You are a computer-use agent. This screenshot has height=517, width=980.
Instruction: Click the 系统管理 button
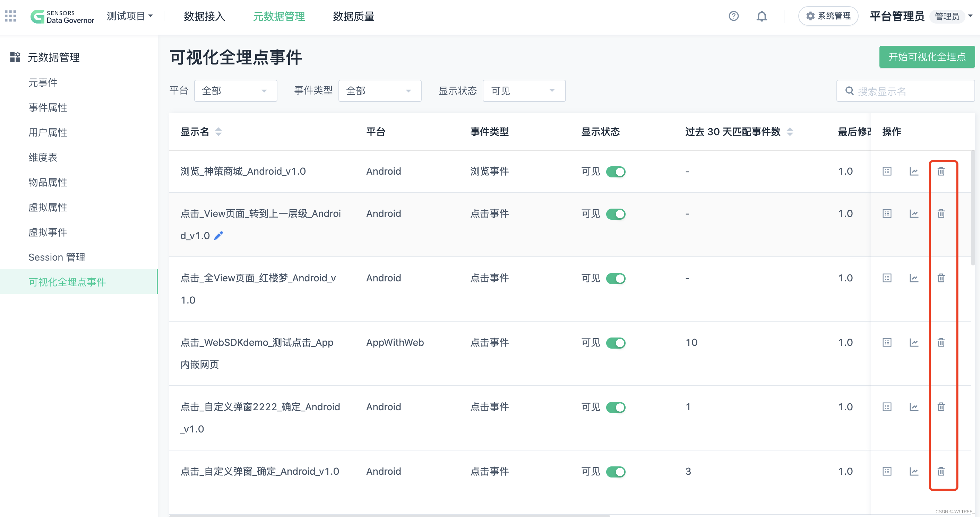pos(828,16)
